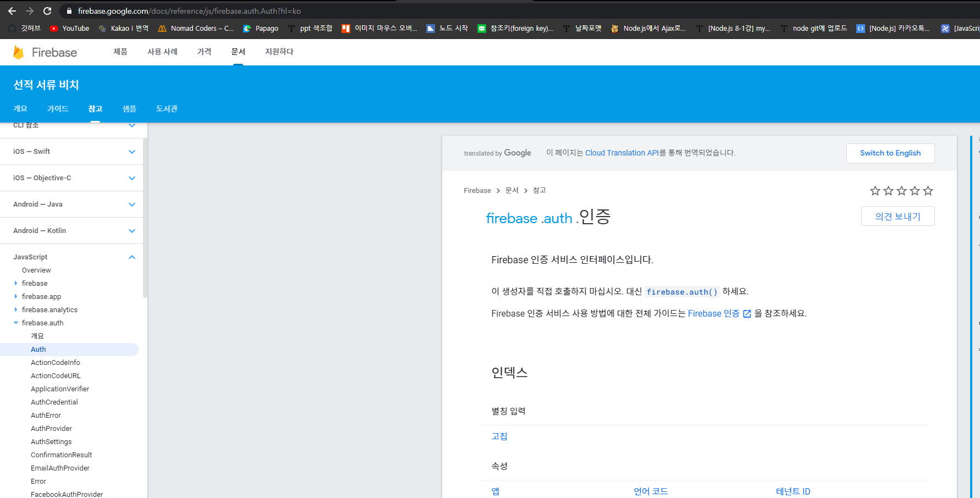Open the 고집 index link
The width and height of the screenshot is (980, 498).
pyautogui.click(x=499, y=436)
